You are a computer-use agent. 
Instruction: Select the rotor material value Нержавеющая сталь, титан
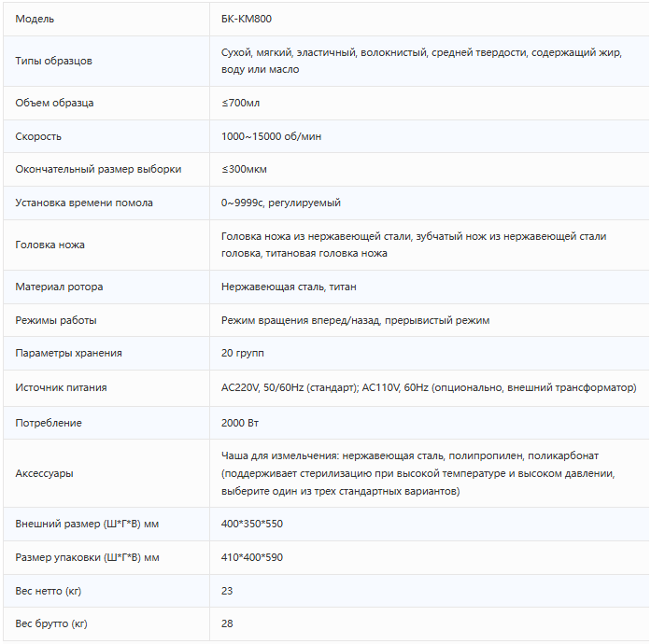click(289, 287)
